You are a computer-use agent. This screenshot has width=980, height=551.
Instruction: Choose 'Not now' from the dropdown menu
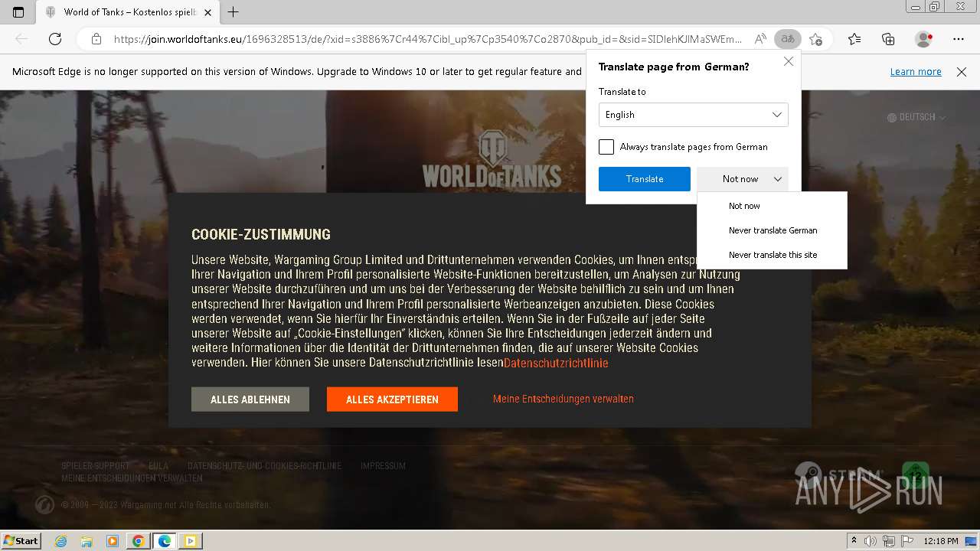tap(744, 206)
